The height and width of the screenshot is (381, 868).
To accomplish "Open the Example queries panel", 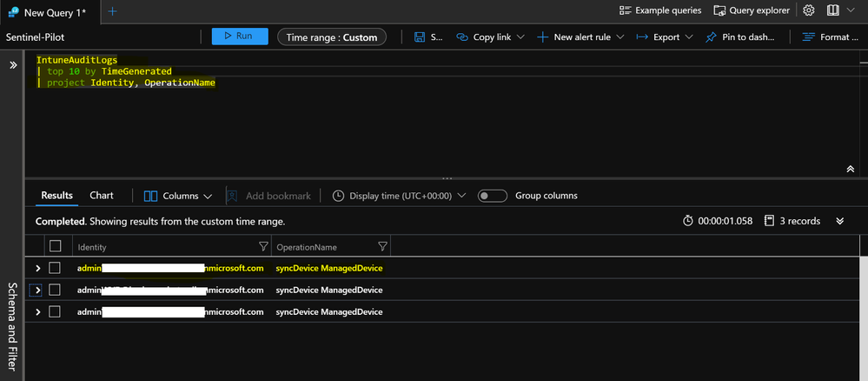I will coord(660,10).
